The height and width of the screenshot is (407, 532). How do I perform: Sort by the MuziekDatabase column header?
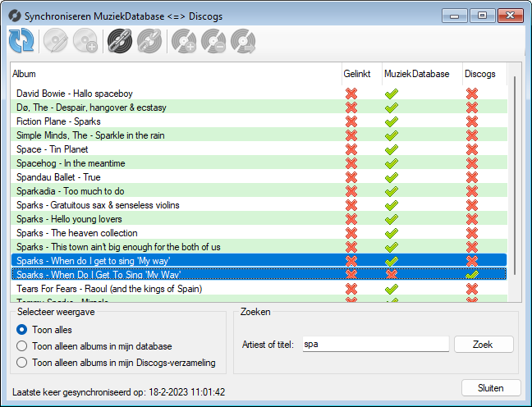(422, 74)
